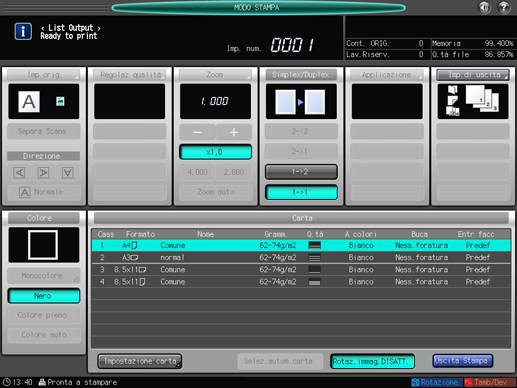Increase zoom with the plus button
This screenshot has width=517, height=388.
(234, 132)
